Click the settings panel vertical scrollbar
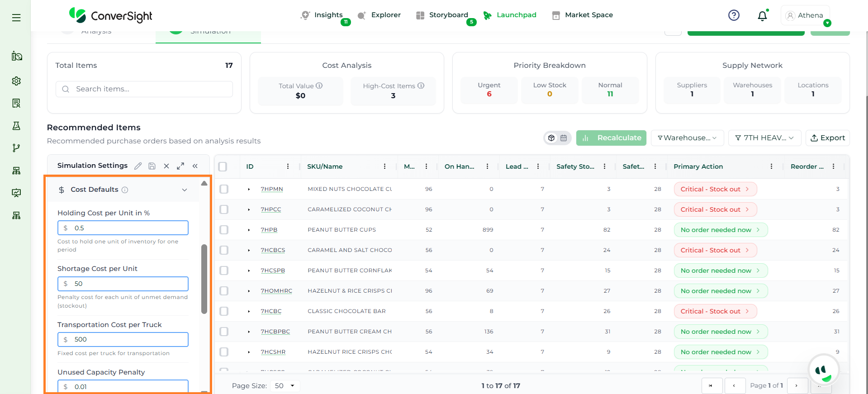The width and height of the screenshot is (868, 394). coord(204,279)
